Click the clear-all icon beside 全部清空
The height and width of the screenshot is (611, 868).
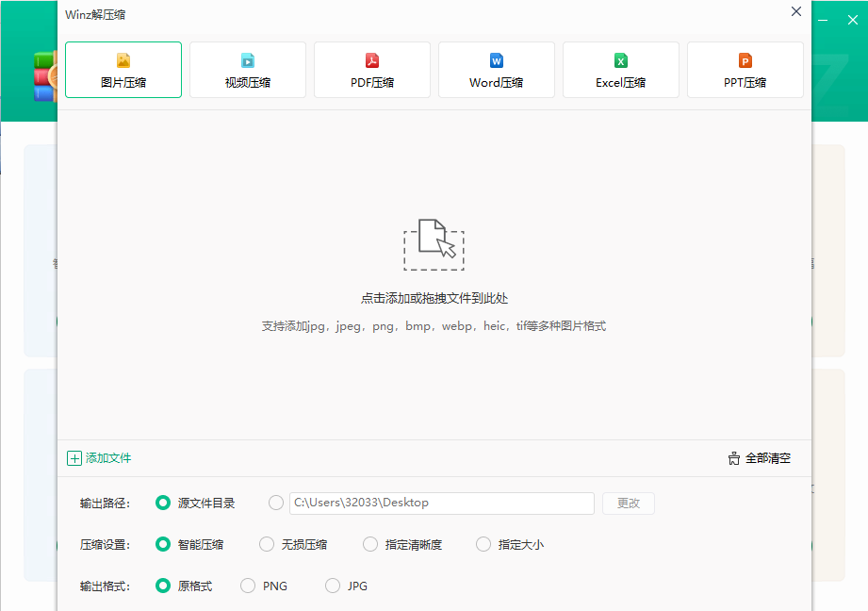click(x=733, y=457)
